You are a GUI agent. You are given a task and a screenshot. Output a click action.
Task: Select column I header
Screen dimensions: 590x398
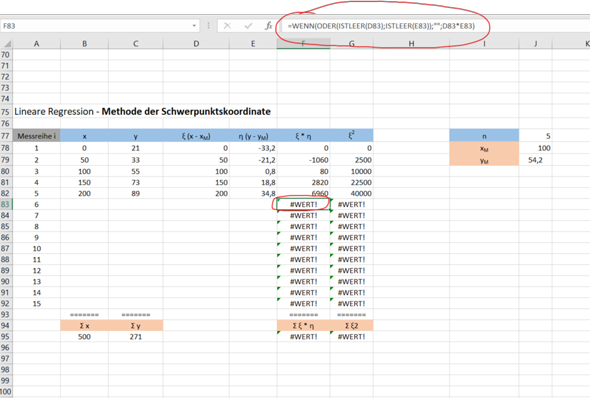[484, 44]
